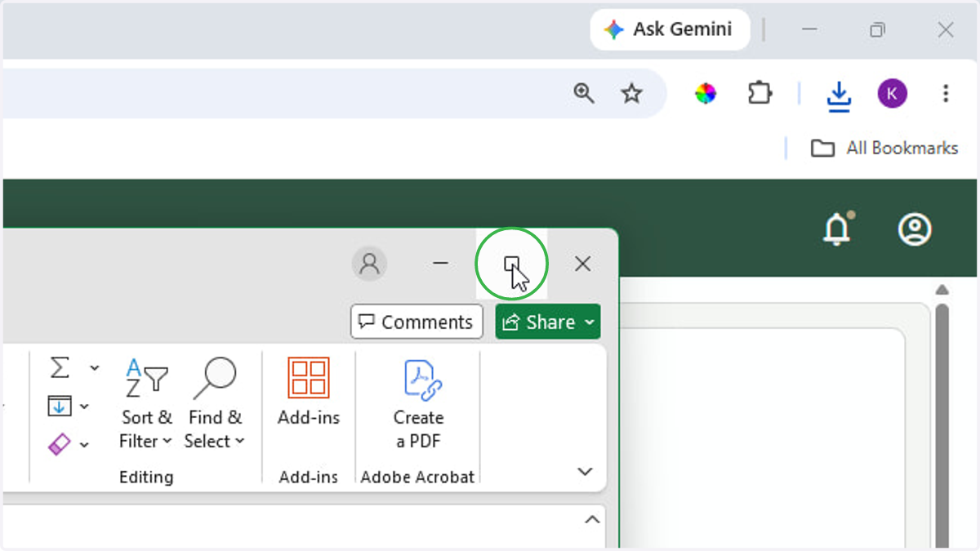Click the Fill down icon
This screenshot has width=980, height=551.
coord(60,405)
